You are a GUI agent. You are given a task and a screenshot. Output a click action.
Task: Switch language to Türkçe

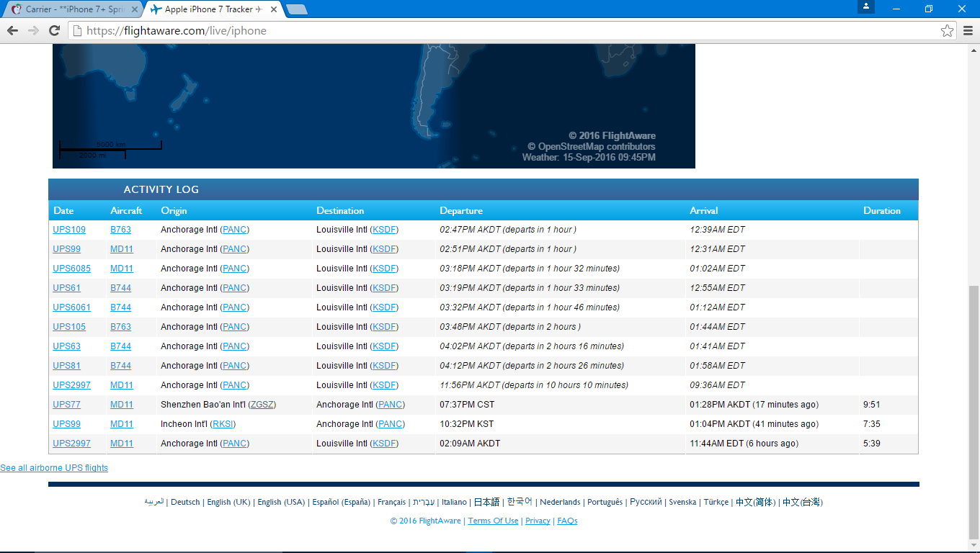pos(716,503)
